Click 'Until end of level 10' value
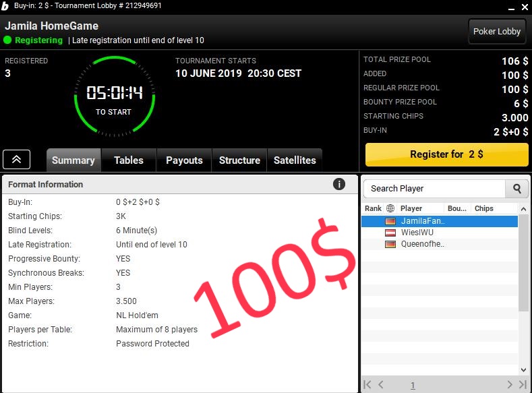Screen dimensions: 532x393 click(151, 245)
